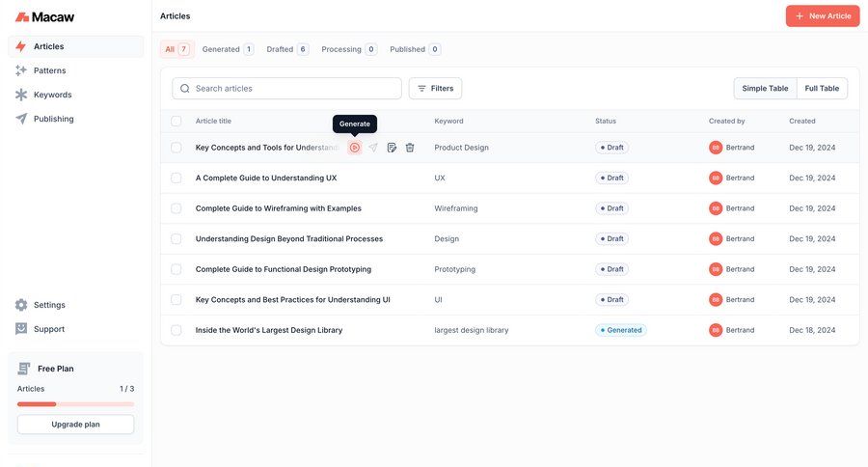Check the World's Largest Design Library checkbox
The width and height of the screenshot is (868, 467).
click(176, 330)
